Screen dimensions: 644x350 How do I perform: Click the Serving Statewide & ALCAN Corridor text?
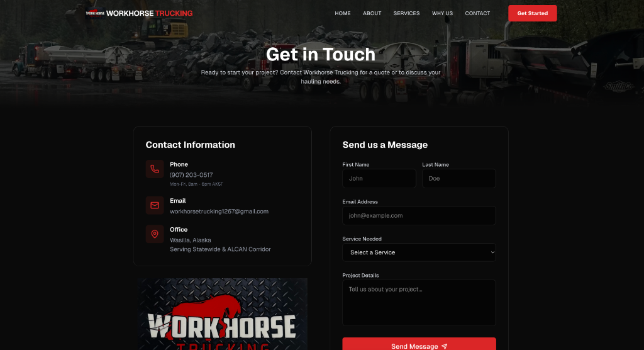[220, 249]
